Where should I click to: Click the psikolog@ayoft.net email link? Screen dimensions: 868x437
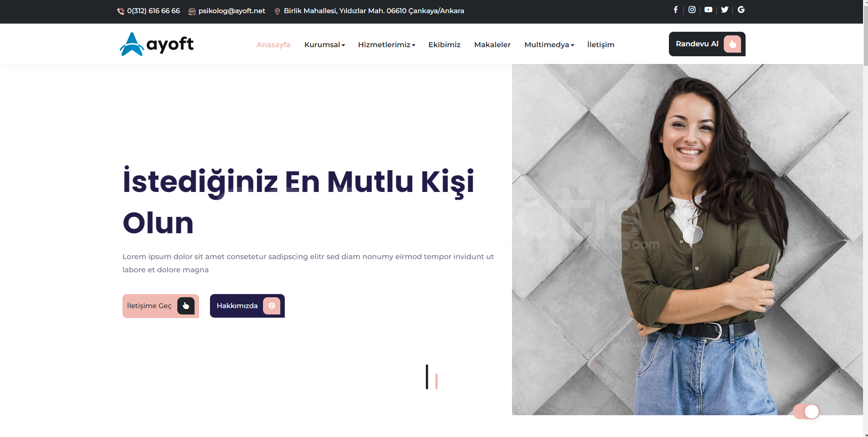[x=232, y=11]
